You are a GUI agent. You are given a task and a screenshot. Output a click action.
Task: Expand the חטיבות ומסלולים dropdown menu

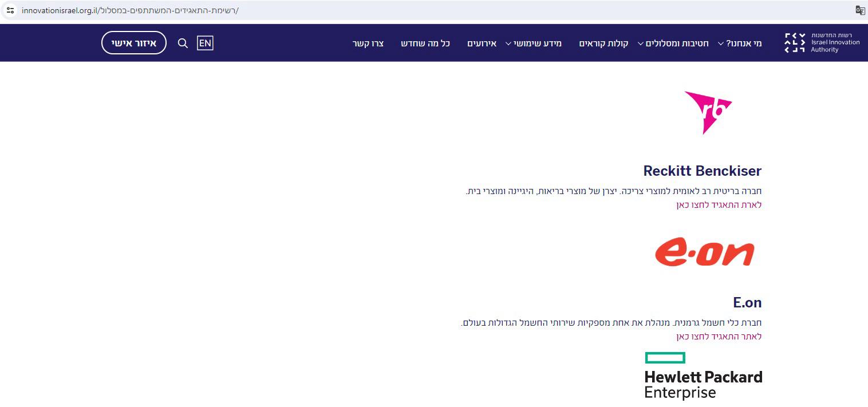(x=673, y=44)
